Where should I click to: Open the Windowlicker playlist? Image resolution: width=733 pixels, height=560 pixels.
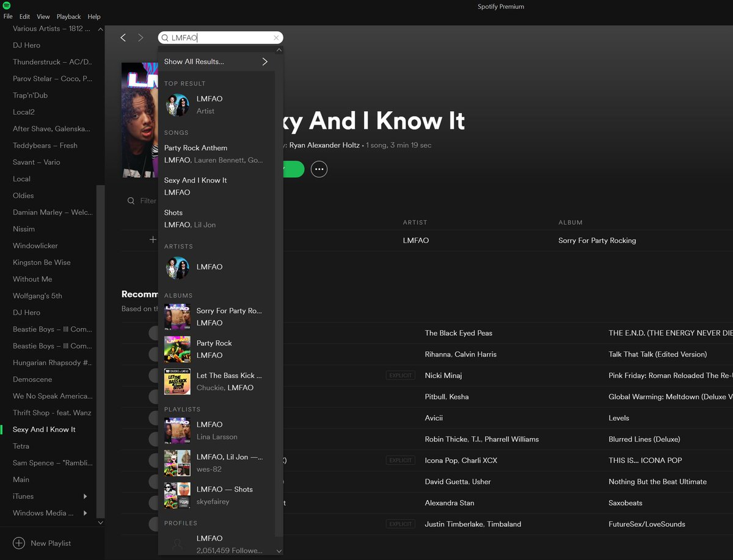coord(35,245)
